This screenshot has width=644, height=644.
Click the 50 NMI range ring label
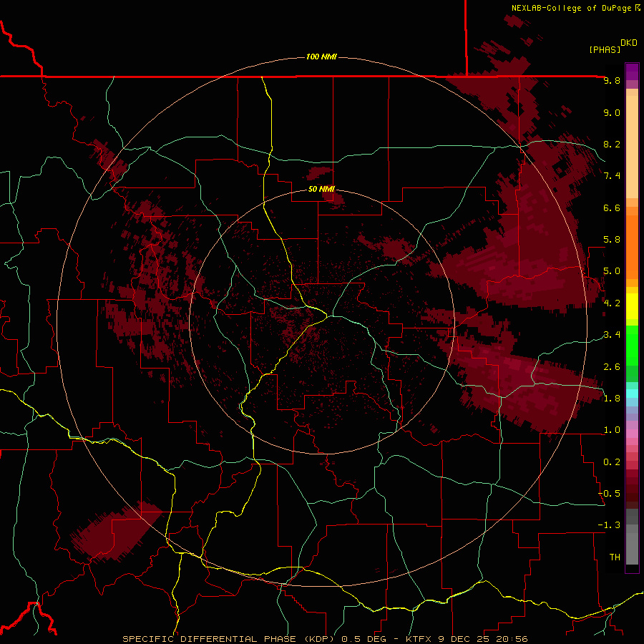click(321, 189)
